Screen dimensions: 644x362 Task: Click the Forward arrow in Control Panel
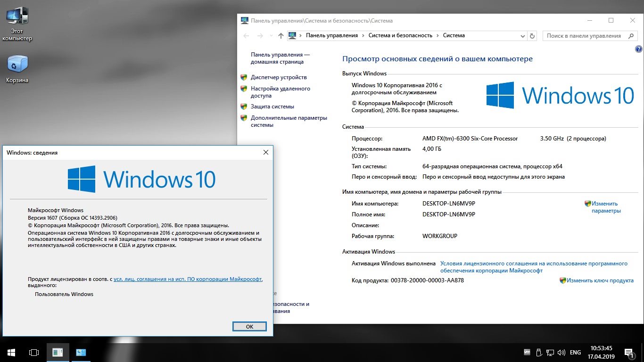(x=260, y=36)
